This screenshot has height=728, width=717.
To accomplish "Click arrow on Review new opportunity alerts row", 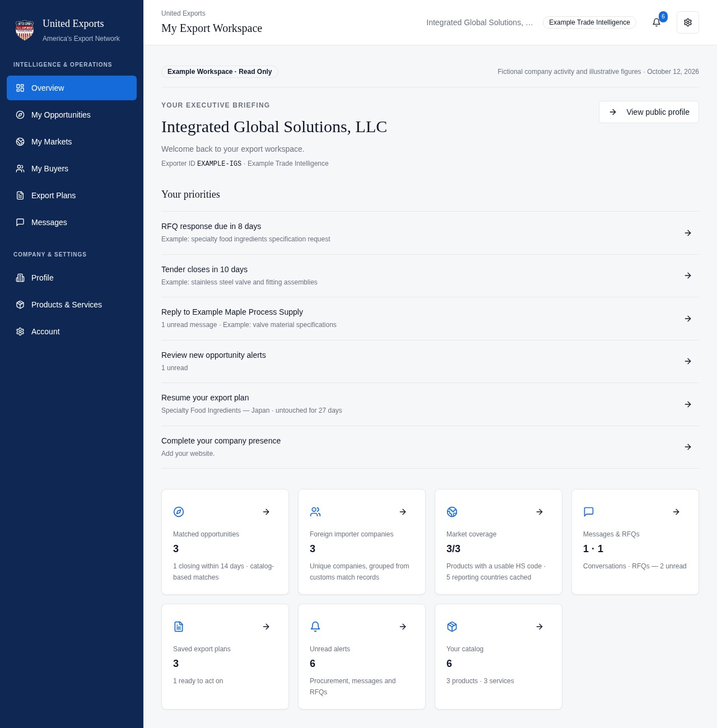I will [688, 361].
